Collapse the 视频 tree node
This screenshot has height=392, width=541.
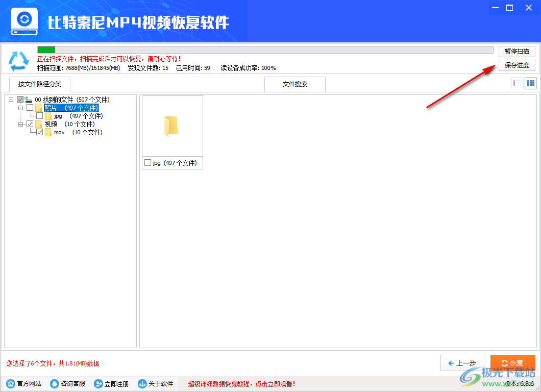21,124
